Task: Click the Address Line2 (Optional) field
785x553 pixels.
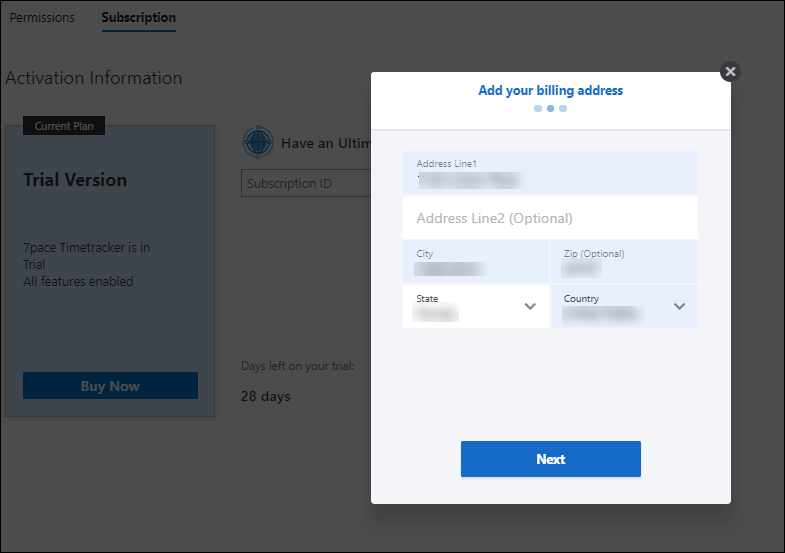Action: (550, 218)
